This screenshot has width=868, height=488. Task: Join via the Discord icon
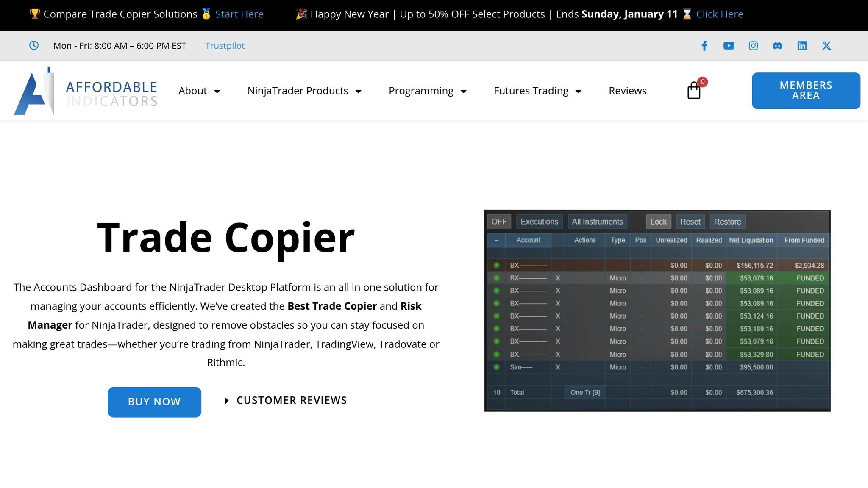point(778,45)
